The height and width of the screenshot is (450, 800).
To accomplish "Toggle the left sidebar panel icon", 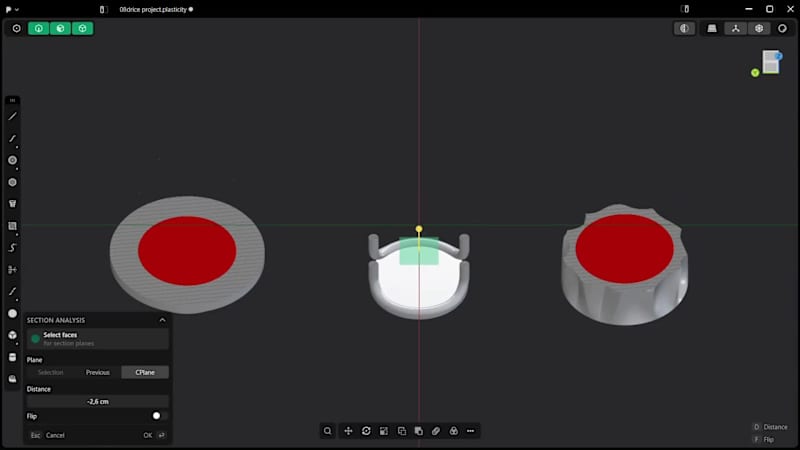I will tap(103, 9).
